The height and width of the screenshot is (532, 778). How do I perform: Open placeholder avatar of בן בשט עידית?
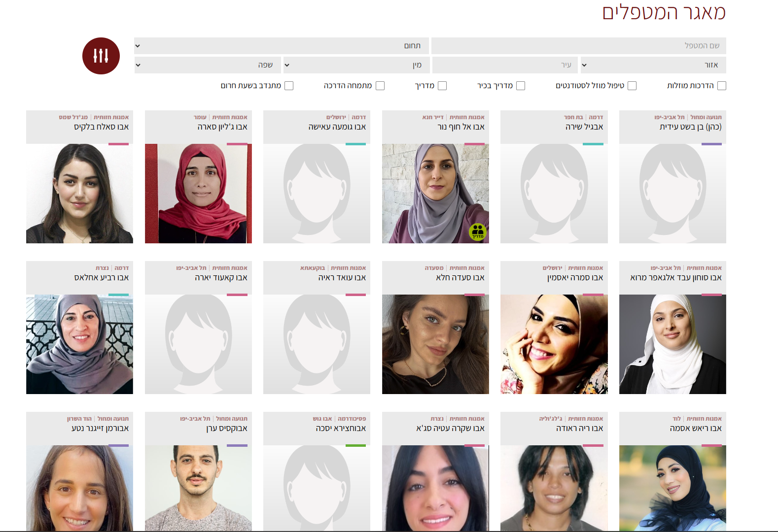pyautogui.click(x=672, y=194)
